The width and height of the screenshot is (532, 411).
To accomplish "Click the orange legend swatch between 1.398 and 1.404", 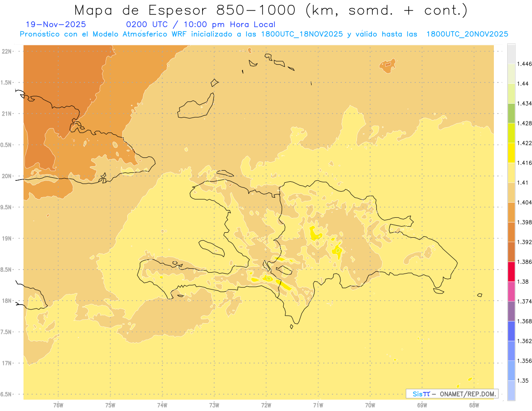I will [x=511, y=212].
